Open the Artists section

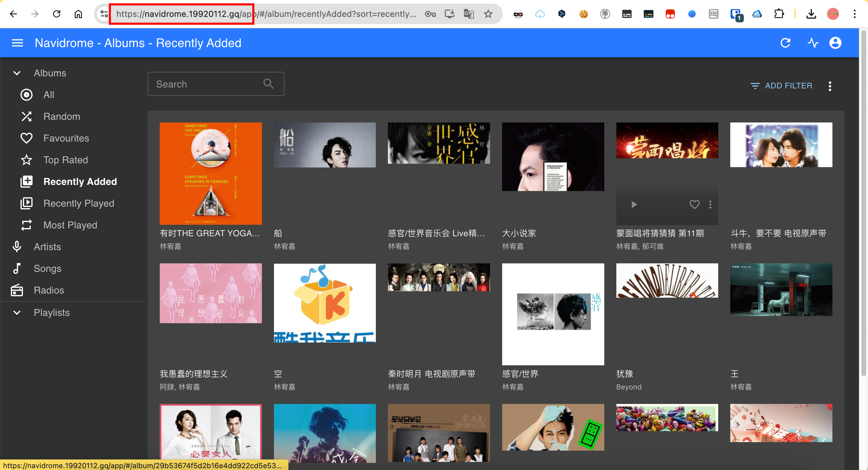click(x=47, y=246)
